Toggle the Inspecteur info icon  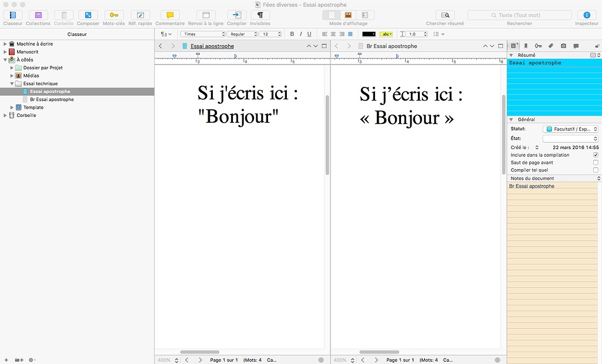(587, 15)
